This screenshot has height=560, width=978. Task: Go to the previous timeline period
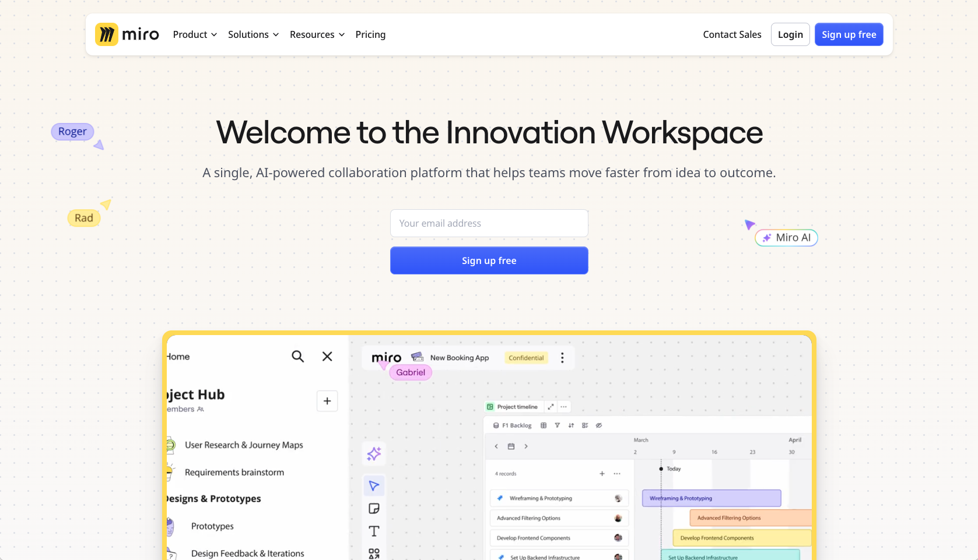496,446
